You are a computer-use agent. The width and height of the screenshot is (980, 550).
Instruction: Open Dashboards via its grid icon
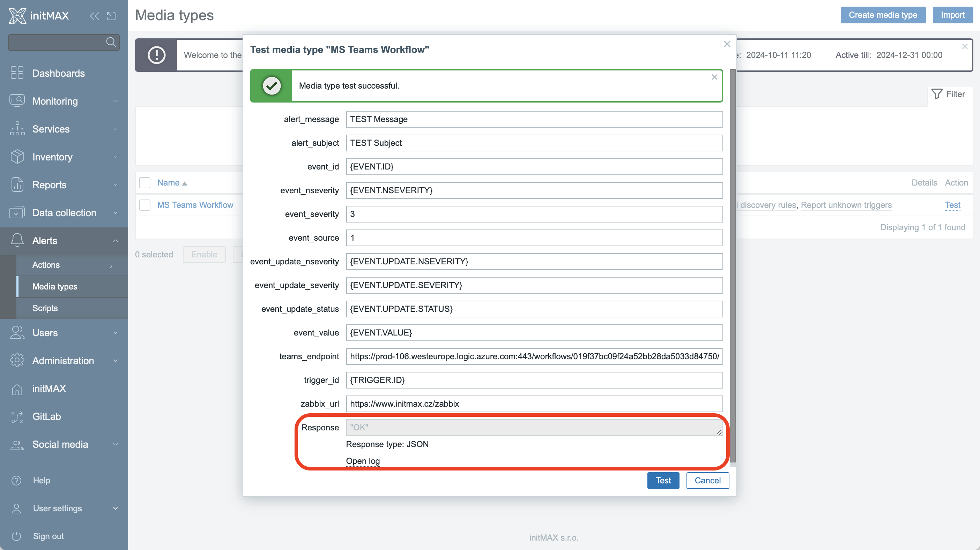pyautogui.click(x=17, y=73)
